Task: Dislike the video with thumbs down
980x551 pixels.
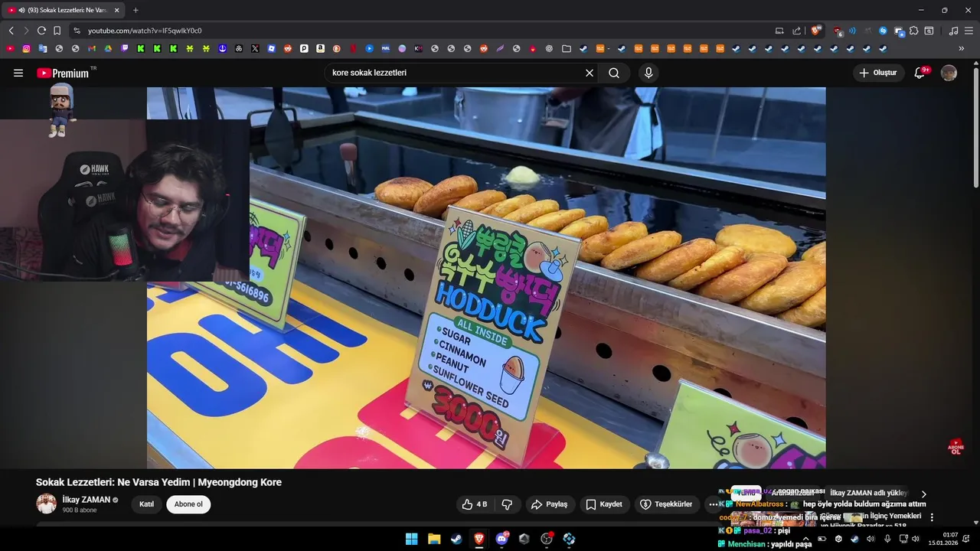Action: 507,504
